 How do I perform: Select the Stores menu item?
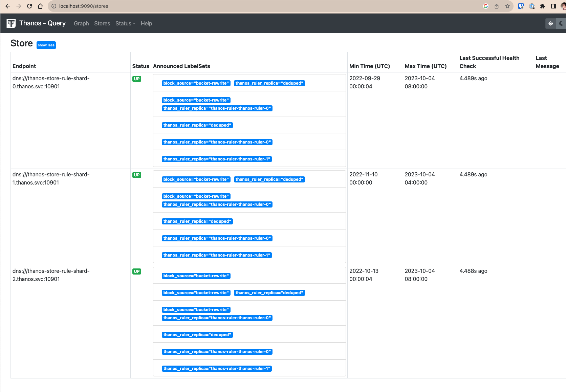[x=102, y=23]
